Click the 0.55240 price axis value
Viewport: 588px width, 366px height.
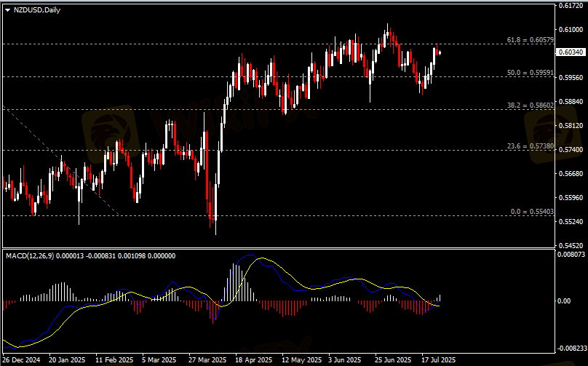[571, 222]
